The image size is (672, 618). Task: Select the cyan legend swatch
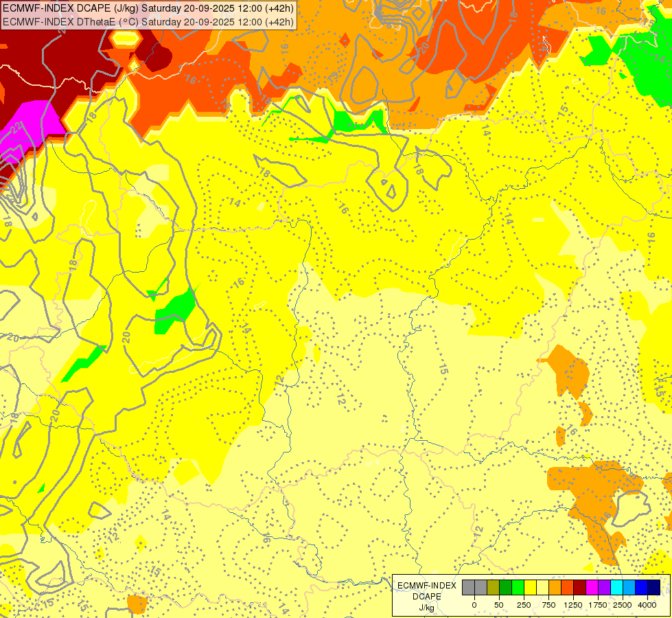pos(616,588)
